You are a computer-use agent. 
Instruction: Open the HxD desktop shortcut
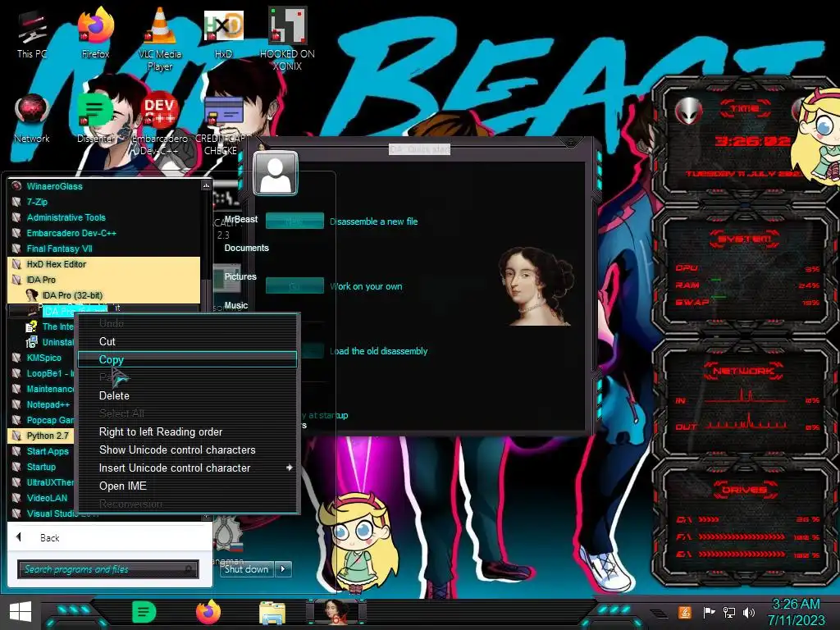[223, 33]
